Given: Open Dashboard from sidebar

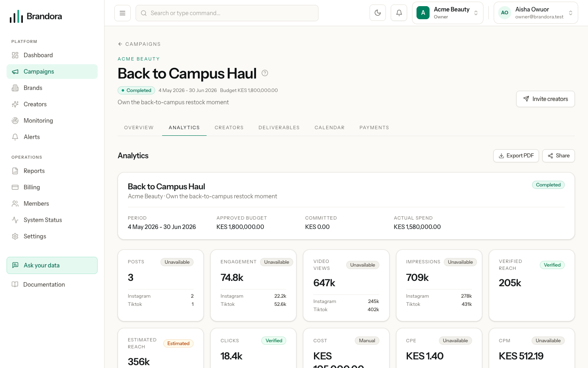Looking at the screenshot, I should point(52,55).
